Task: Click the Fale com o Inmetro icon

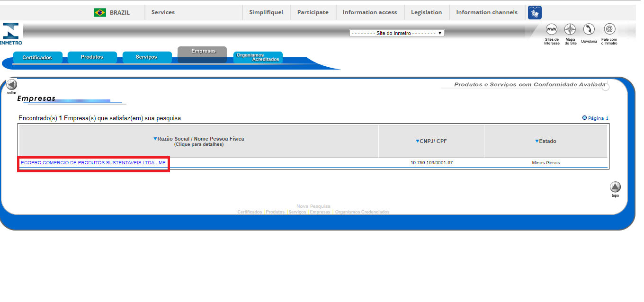Action: (x=609, y=29)
